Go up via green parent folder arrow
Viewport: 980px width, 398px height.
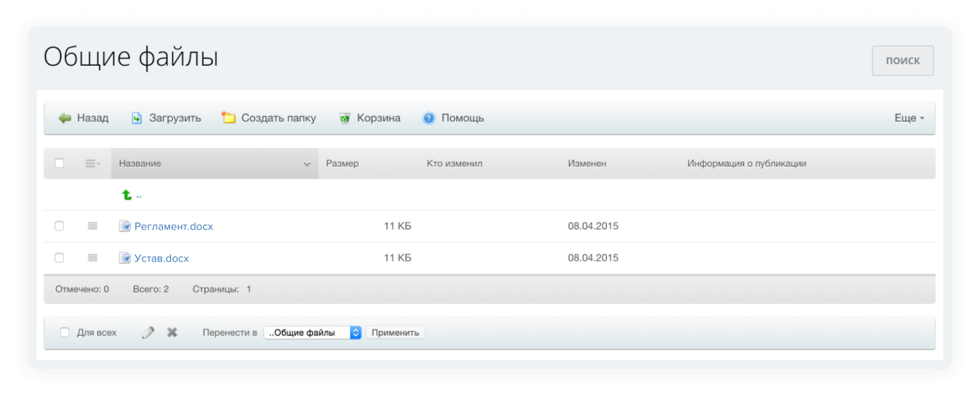pos(127,195)
